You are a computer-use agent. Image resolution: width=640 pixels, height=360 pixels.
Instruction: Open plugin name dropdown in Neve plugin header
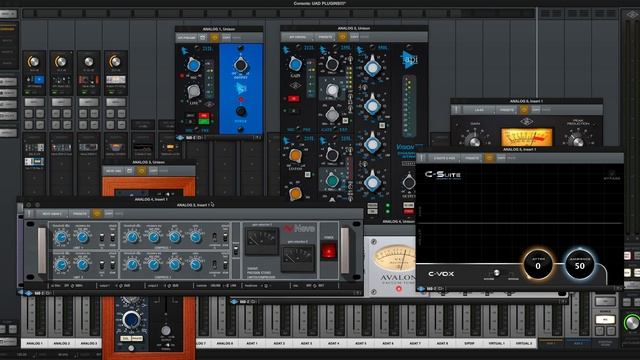point(52,213)
